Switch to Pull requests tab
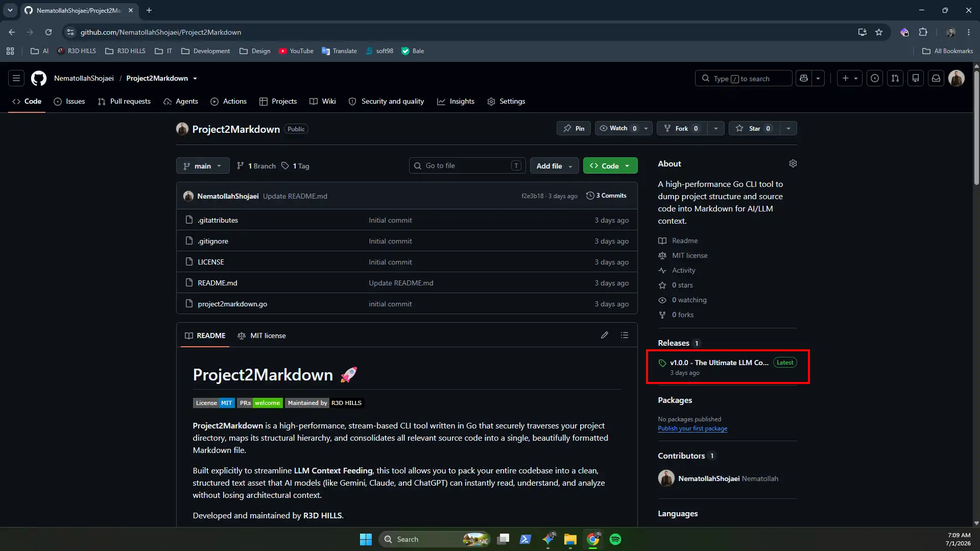 tap(124, 101)
